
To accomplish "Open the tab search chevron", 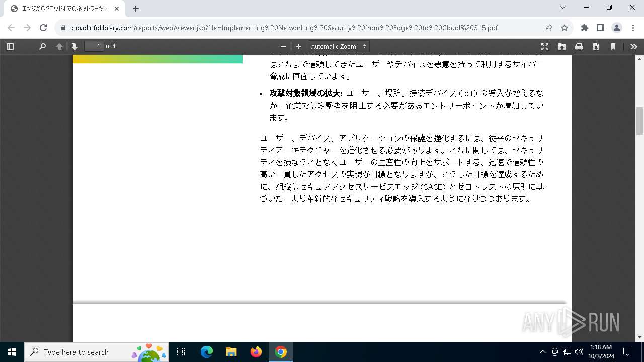I will click(x=563, y=7).
